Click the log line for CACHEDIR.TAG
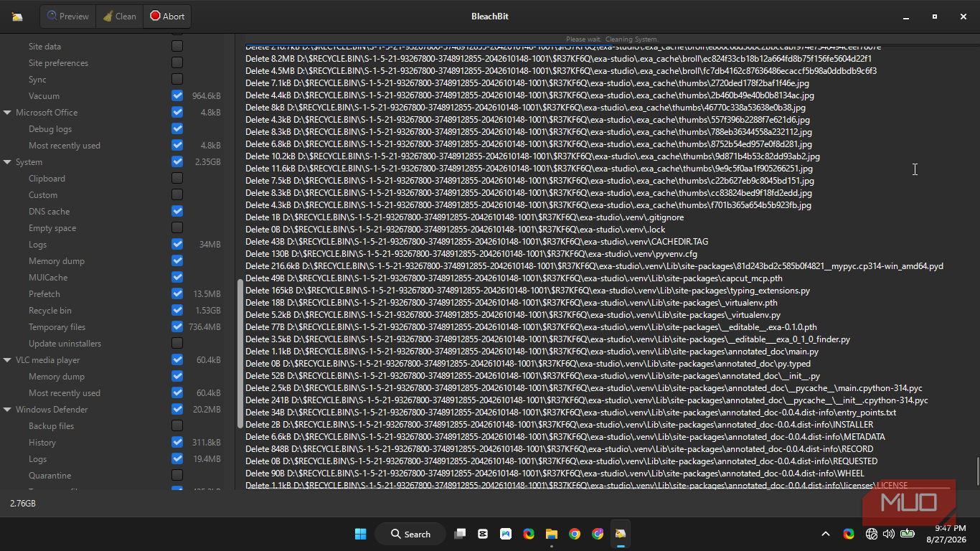Viewport: 980px width, 551px height. pos(476,242)
